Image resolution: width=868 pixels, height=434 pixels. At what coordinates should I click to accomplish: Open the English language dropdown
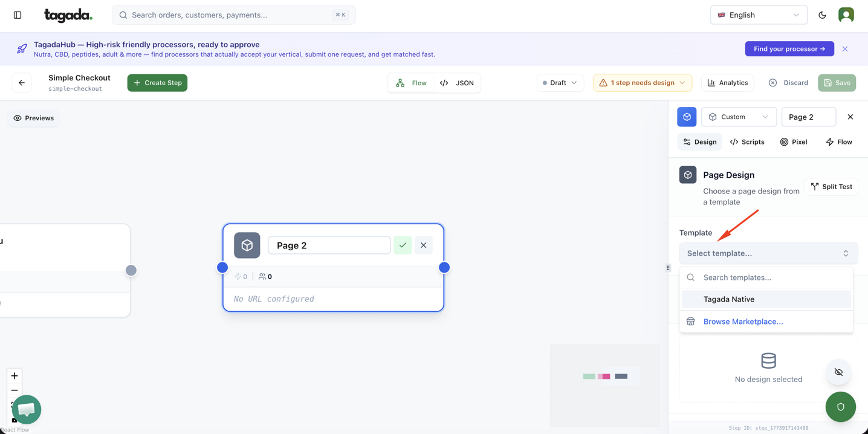tap(758, 15)
